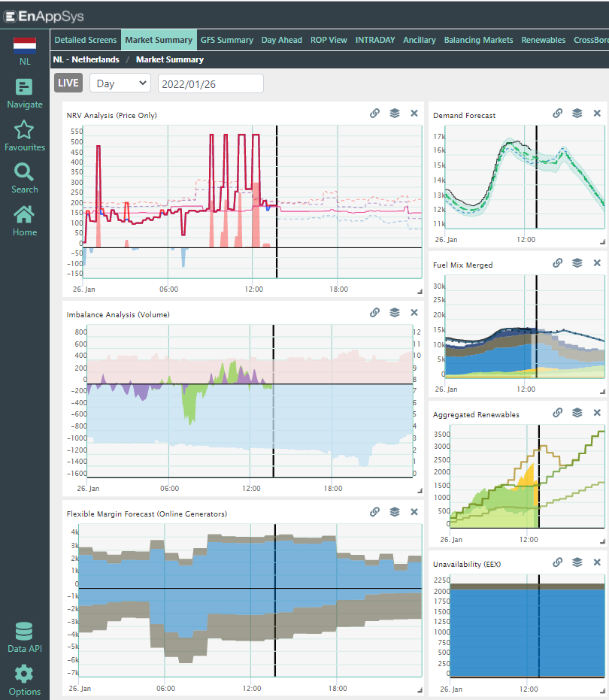Screen dimensions: 609x700
Task: Open the Day period dropdown
Action: (x=120, y=83)
